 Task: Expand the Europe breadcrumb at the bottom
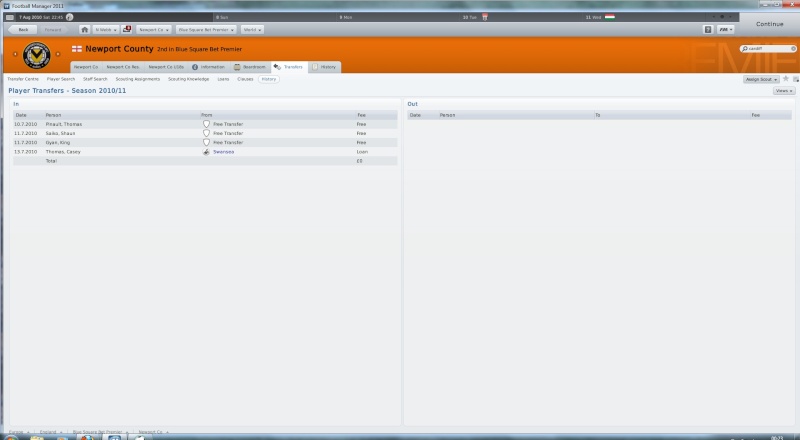pos(19,432)
